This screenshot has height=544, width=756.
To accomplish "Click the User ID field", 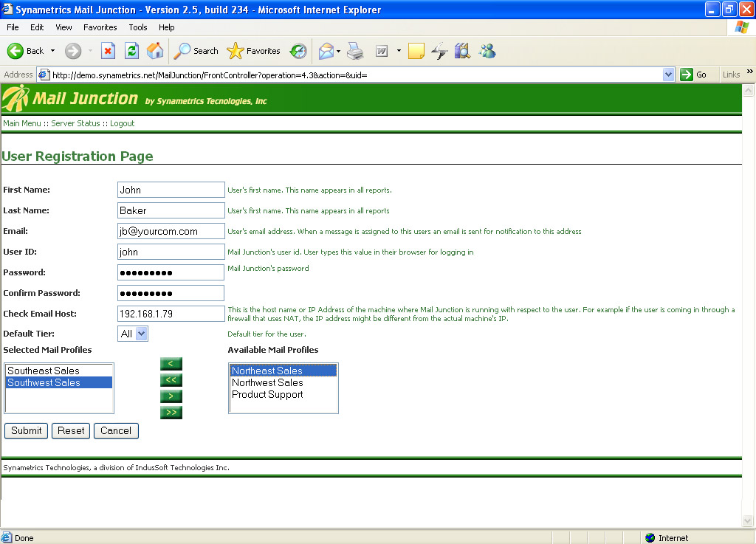I will coord(171,252).
